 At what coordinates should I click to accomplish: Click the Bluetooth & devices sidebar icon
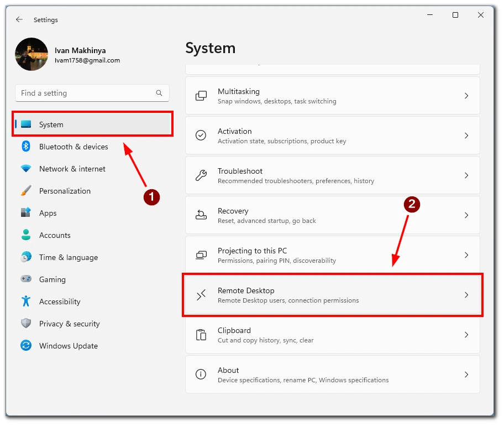pyautogui.click(x=26, y=147)
